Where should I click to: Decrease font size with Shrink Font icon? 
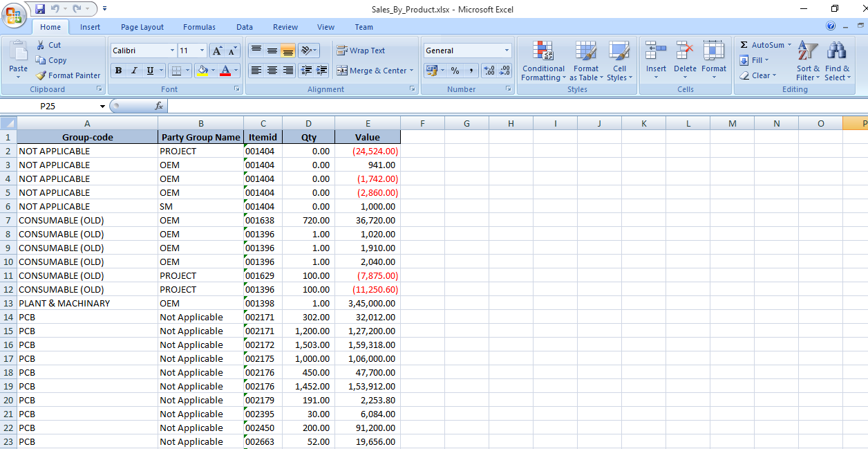(232, 51)
